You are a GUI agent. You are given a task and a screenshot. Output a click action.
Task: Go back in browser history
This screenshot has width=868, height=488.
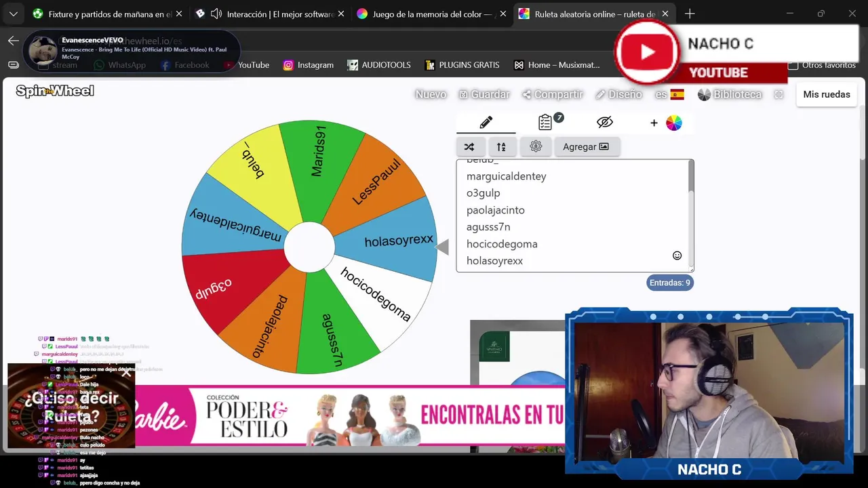pyautogui.click(x=14, y=41)
